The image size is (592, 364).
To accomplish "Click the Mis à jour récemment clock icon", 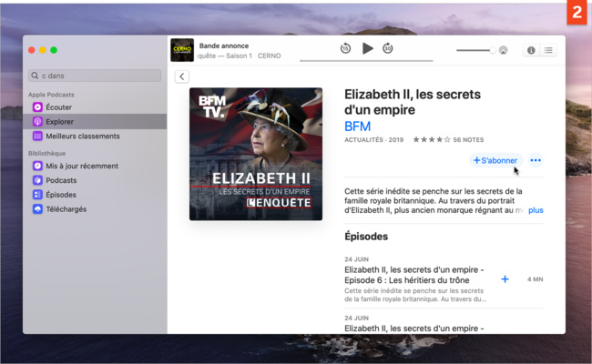I will tap(37, 166).
